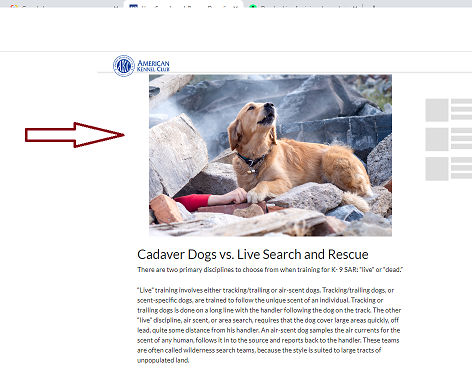Click the circular AKC seal logo
Image resolution: width=472 pixels, height=376 pixels.
tap(124, 66)
